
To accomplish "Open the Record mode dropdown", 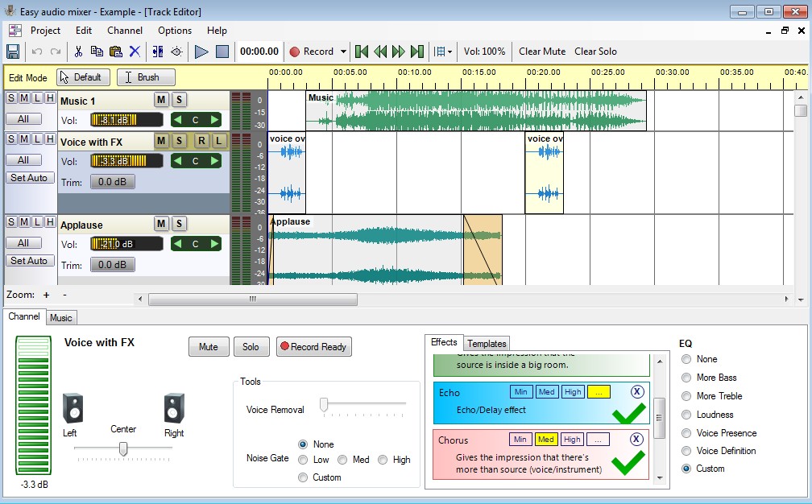I will click(x=342, y=51).
